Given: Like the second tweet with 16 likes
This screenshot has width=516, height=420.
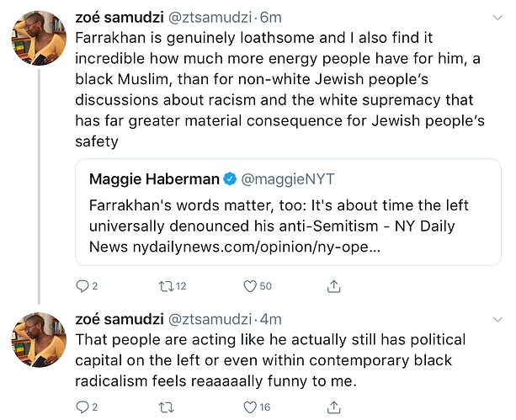Looking at the screenshot, I should 250,407.
